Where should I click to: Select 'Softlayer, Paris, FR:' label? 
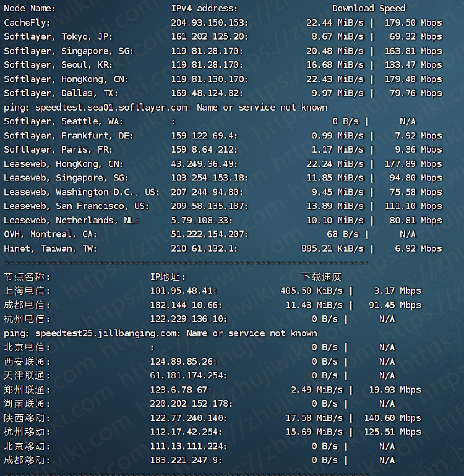coord(58,150)
